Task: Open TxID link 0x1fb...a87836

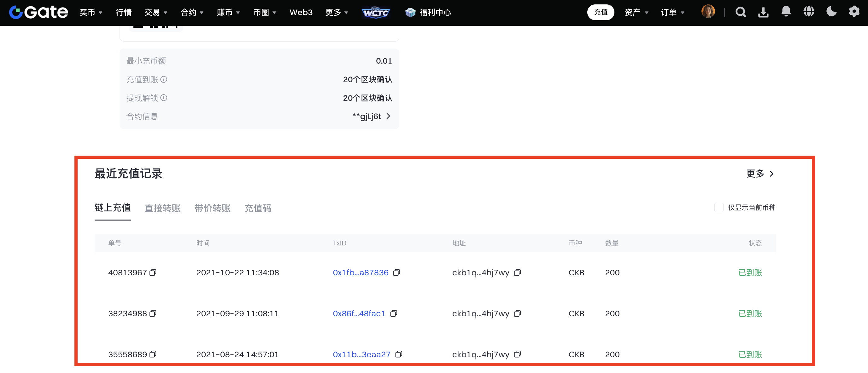Action: (x=360, y=273)
